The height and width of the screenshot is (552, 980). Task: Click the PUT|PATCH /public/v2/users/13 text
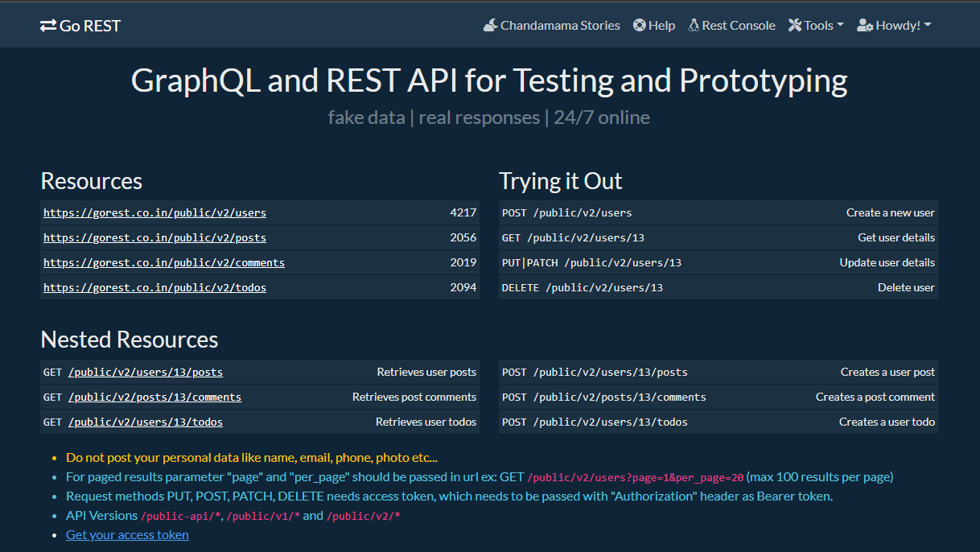(x=591, y=263)
